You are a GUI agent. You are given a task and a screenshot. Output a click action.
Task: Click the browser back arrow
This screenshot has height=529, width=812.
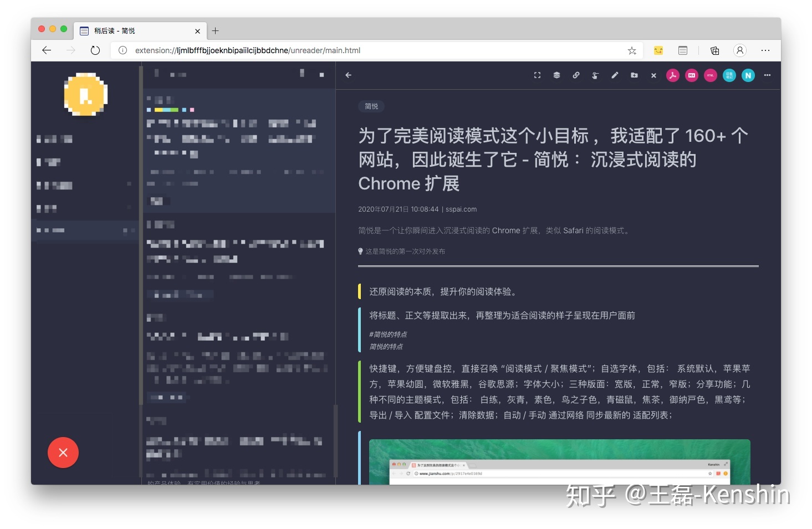tap(47, 50)
